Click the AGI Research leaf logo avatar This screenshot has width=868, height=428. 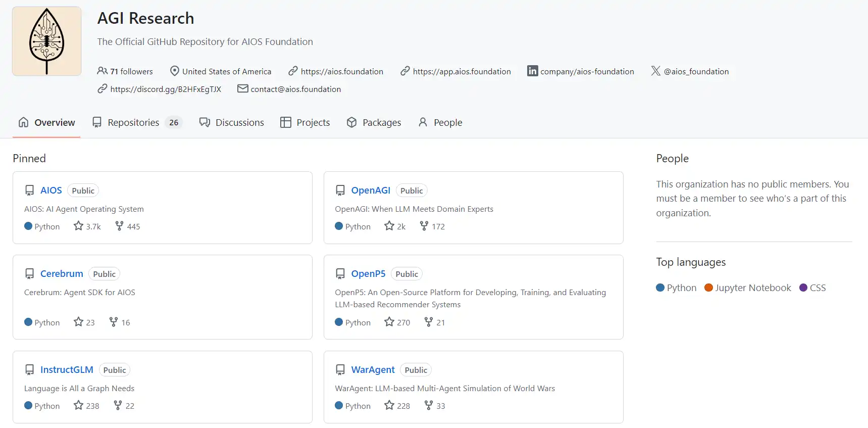click(x=47, y=41)
